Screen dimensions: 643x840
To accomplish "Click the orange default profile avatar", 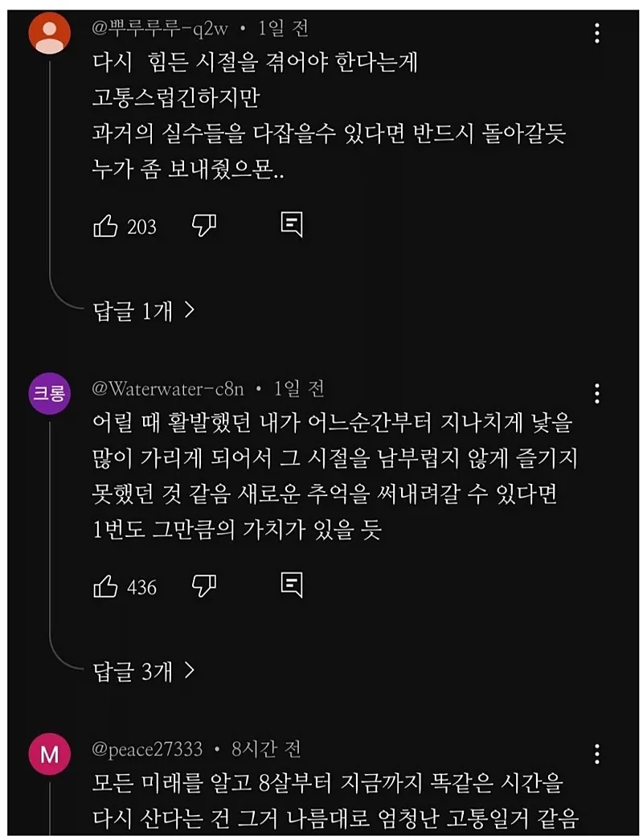I will (x=50, y=35).
